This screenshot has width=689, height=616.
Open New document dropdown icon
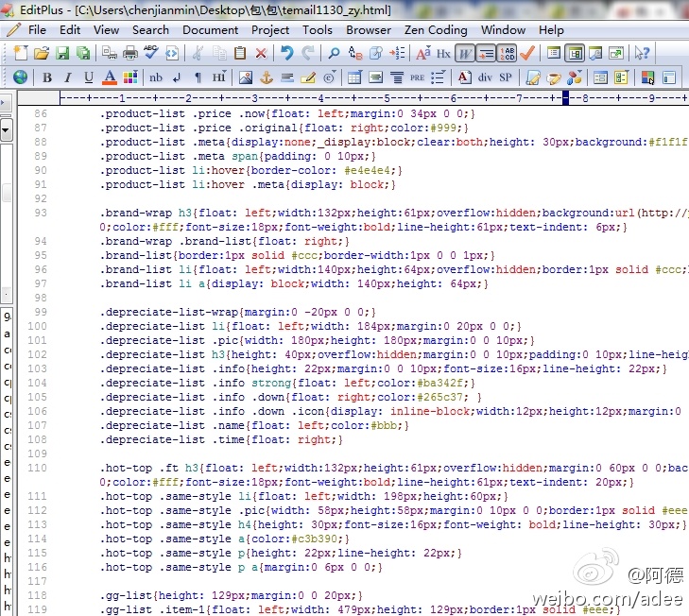20,53
